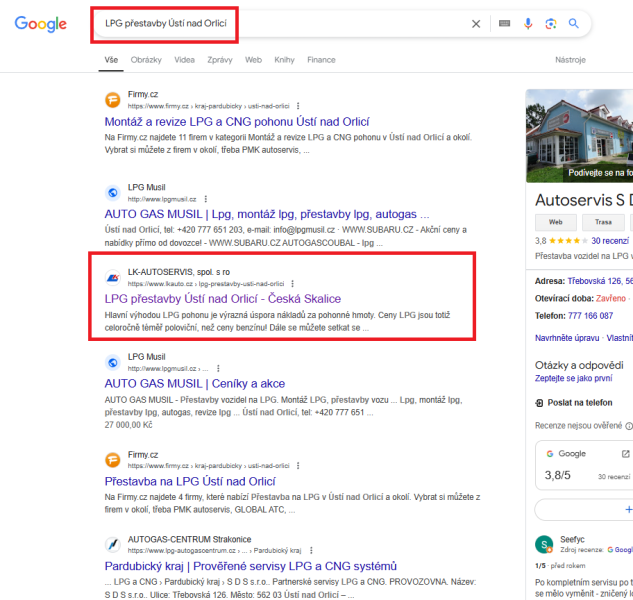The width and height of the screenshot is (633, 600).
Task: Switch to the Knihy tab
Action: [284, 60]
